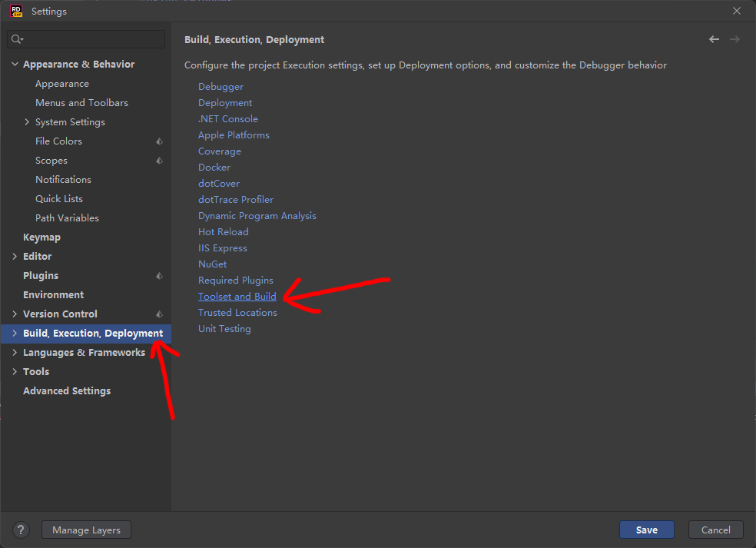Click layer icon beside File Colors

[x=160, y=141]
